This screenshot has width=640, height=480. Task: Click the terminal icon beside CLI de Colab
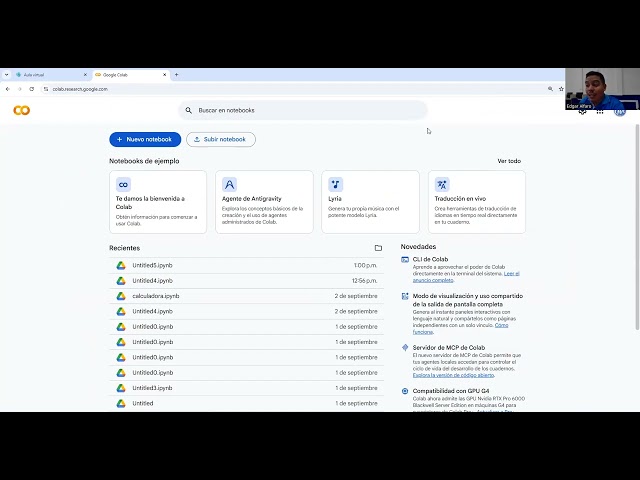pos(405,260)
